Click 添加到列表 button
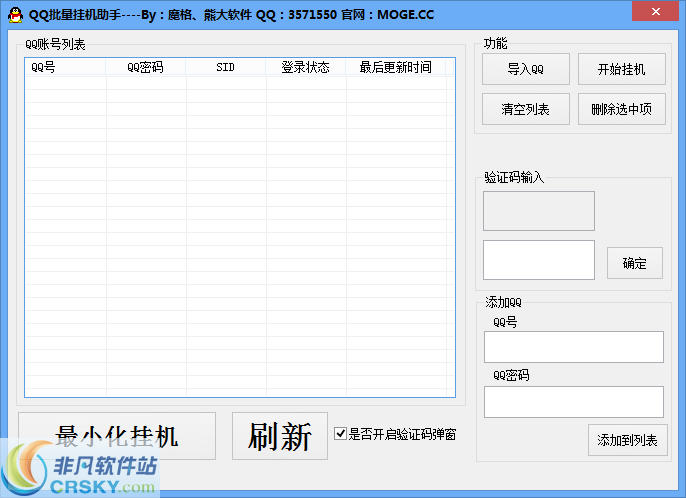This screenshot has height=498, width=686. coord(627,440)
